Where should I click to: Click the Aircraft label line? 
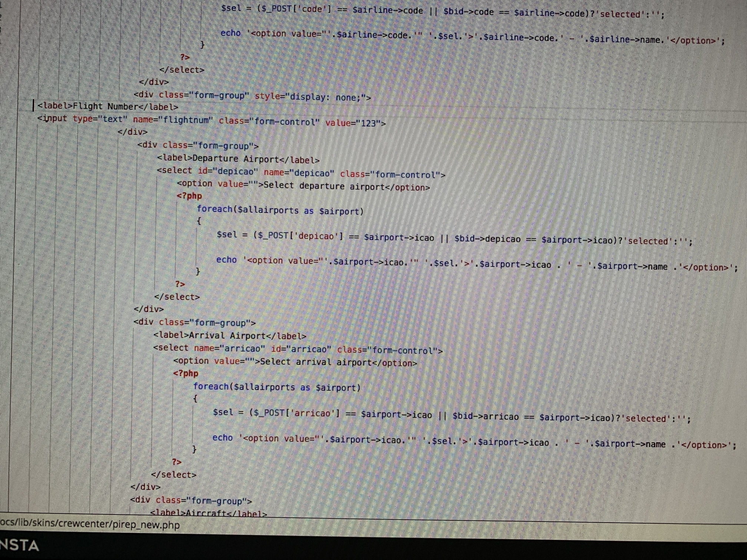(209, 513)
